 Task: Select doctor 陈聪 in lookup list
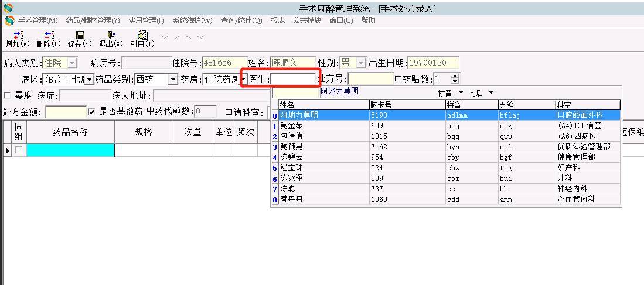pyautogui.click(x=449, y=188)
